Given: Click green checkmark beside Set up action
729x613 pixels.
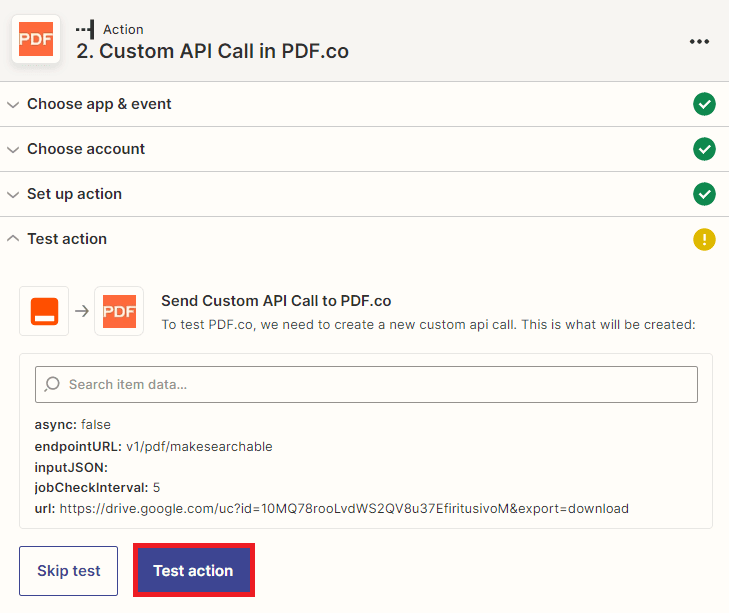Looking at the screenshot, I should point(704,194).
